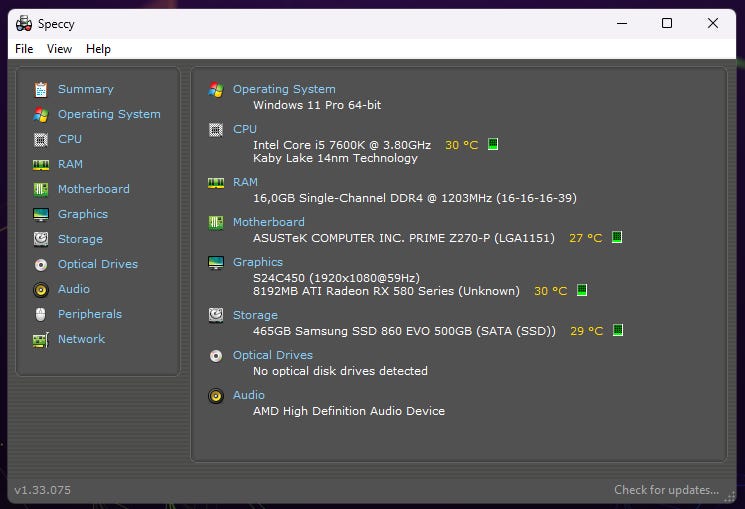Screen dimensions: 745x509
Task: Click the green GPU temperature indicator
Action: point(582,290)
